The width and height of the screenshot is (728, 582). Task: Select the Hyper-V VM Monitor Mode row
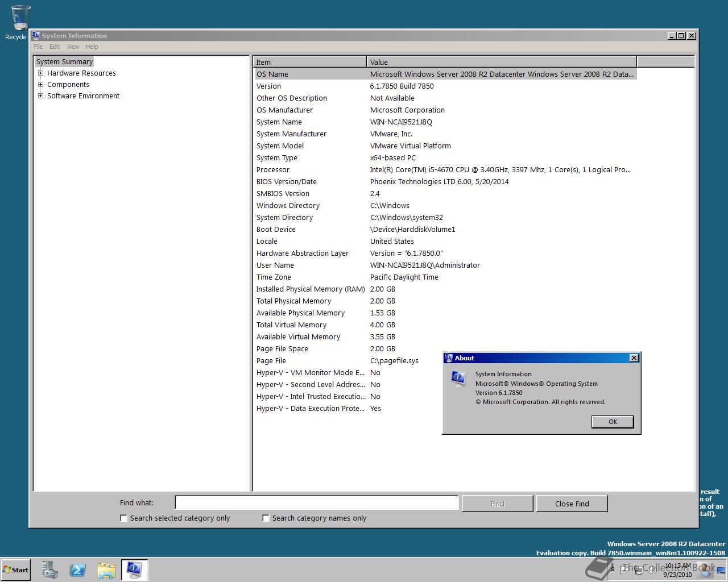pyautogui.click(x=445, y=372)
